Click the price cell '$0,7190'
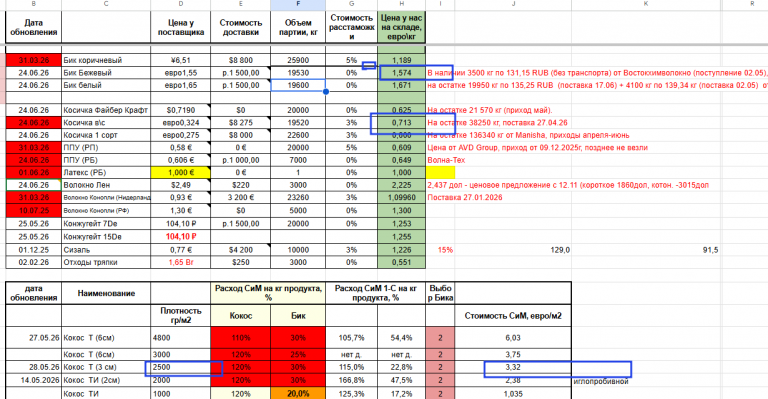Screen dimensions: 768x399 click(181, 110)
